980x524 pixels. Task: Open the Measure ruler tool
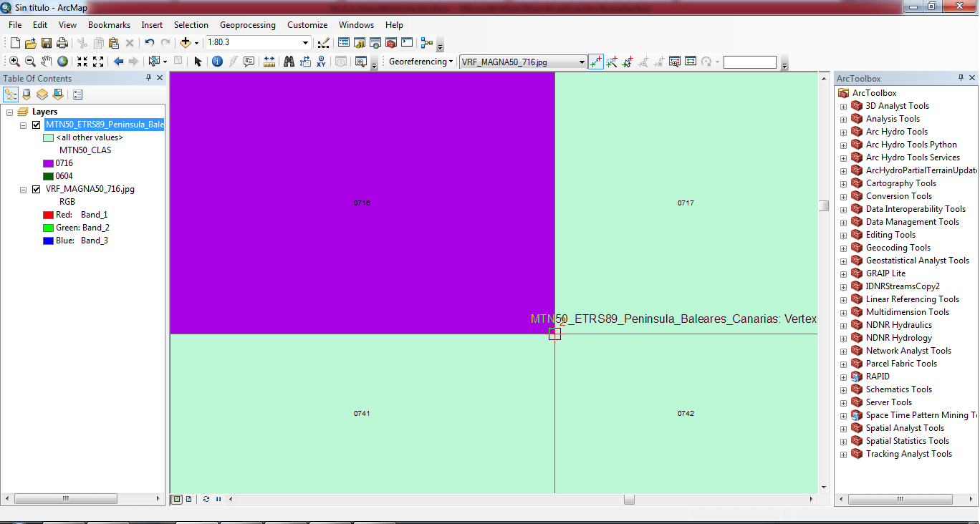[269, 62]
